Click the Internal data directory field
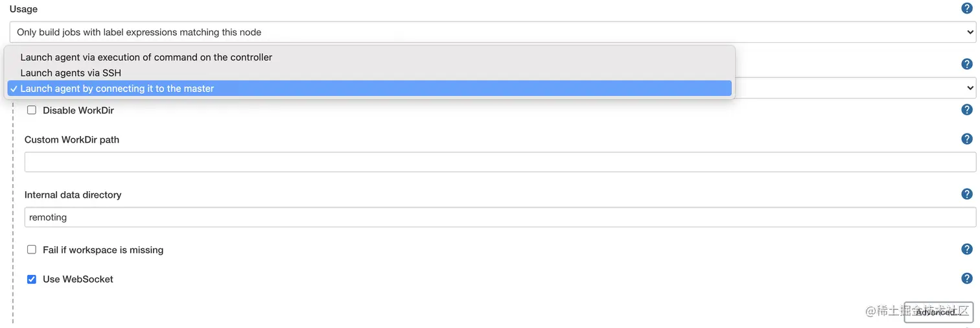 [x=500, y=217]
